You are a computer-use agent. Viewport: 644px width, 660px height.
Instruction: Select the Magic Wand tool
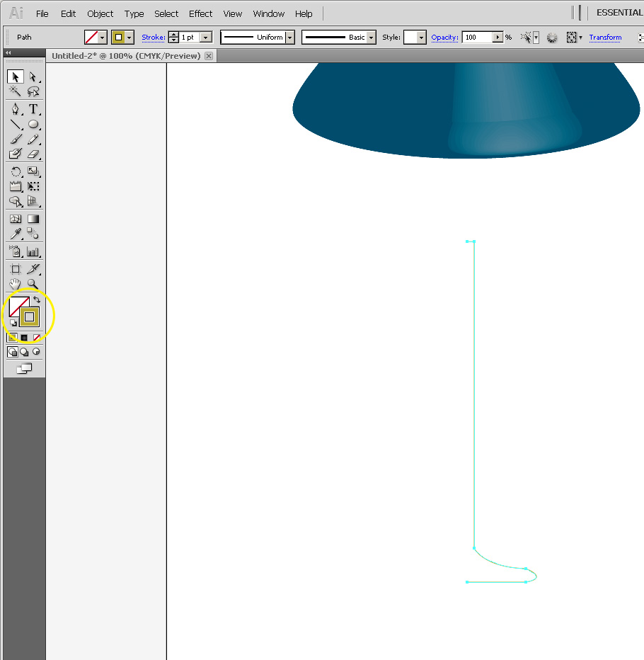click(x=15, y=91)
